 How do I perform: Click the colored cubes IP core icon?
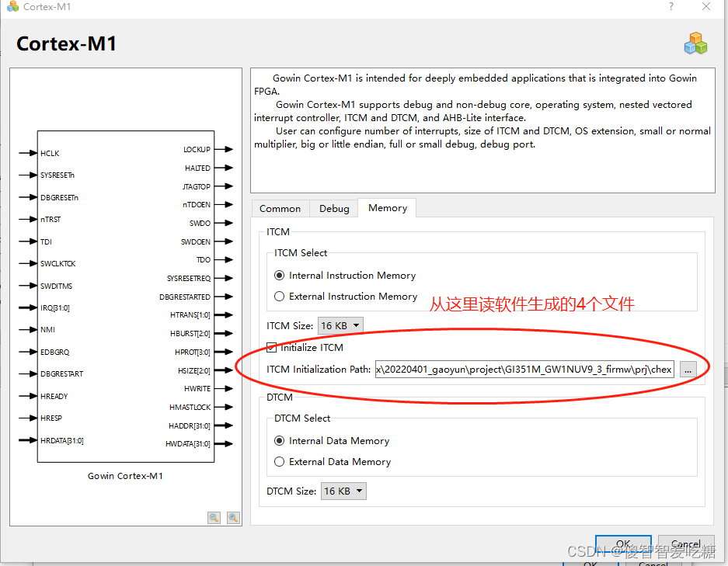[695, 43]
